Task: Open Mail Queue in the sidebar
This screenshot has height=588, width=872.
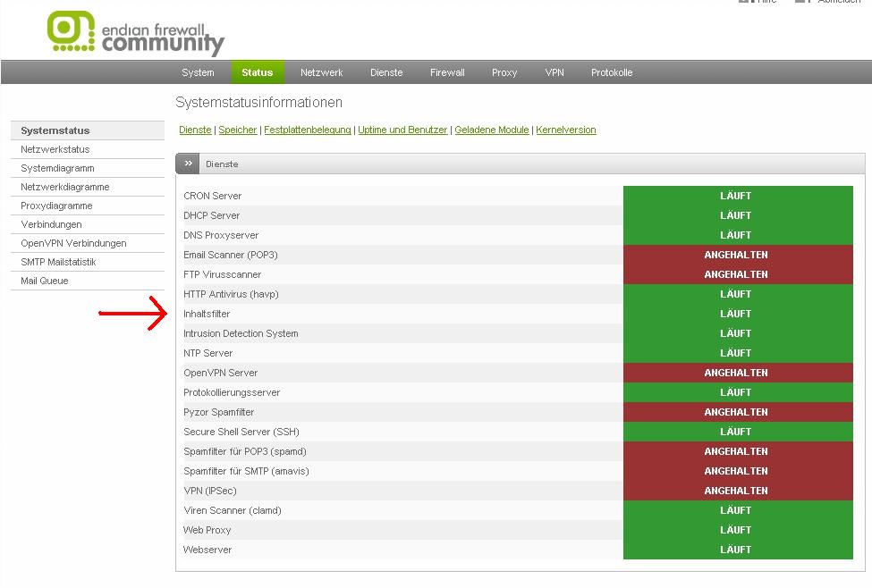Action: tap(45, 281)
